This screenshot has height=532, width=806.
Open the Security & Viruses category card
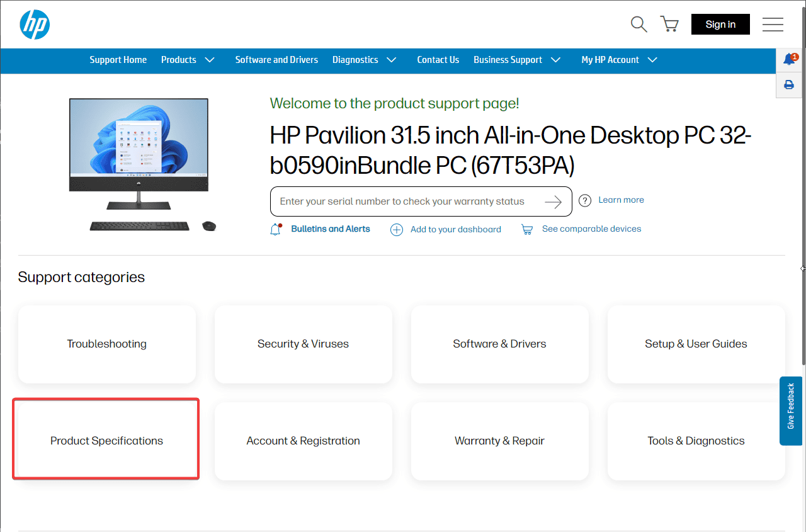(304, 344)
